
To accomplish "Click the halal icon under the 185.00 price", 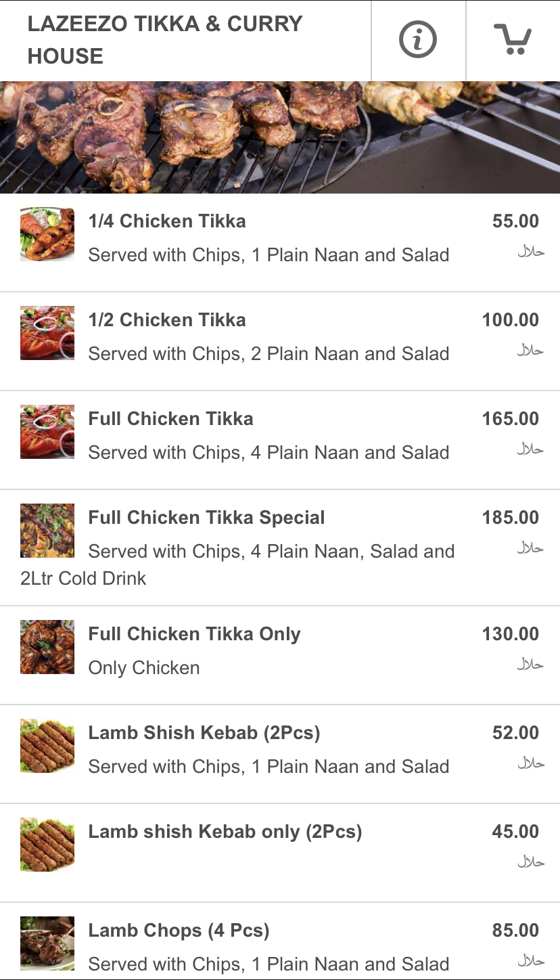I will (x=530, y=548).
